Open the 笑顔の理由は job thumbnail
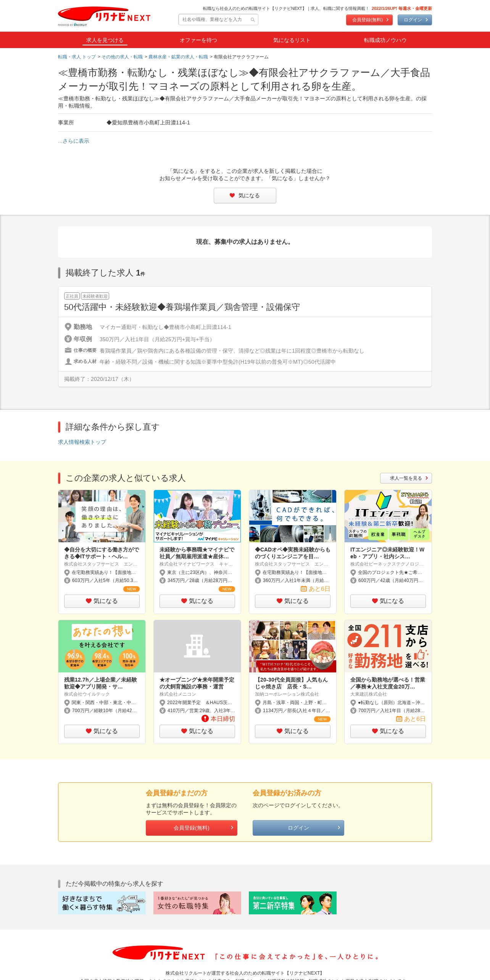 (x=102, y=516)
